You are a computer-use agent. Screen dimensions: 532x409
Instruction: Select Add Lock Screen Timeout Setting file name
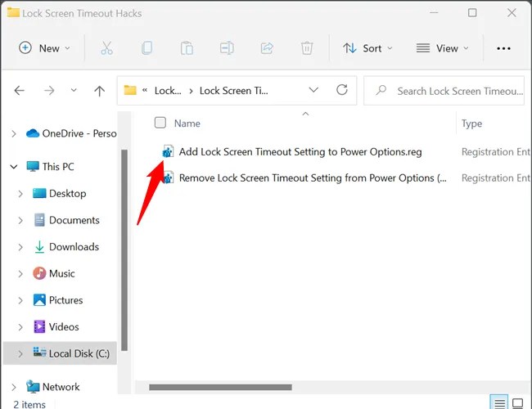coord(300,151)
